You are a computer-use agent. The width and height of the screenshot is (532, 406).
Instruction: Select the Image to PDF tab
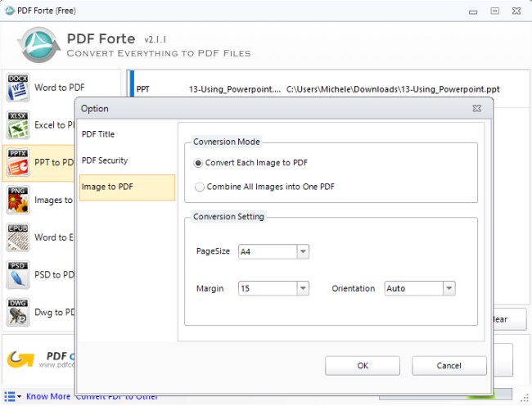click(127, 187)
